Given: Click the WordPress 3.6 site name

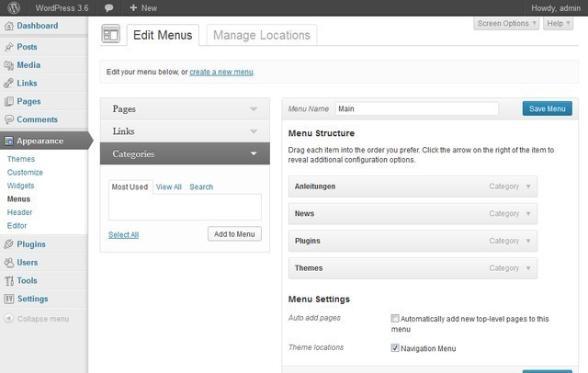Looking at the screenshot, I should click(62, 8).
